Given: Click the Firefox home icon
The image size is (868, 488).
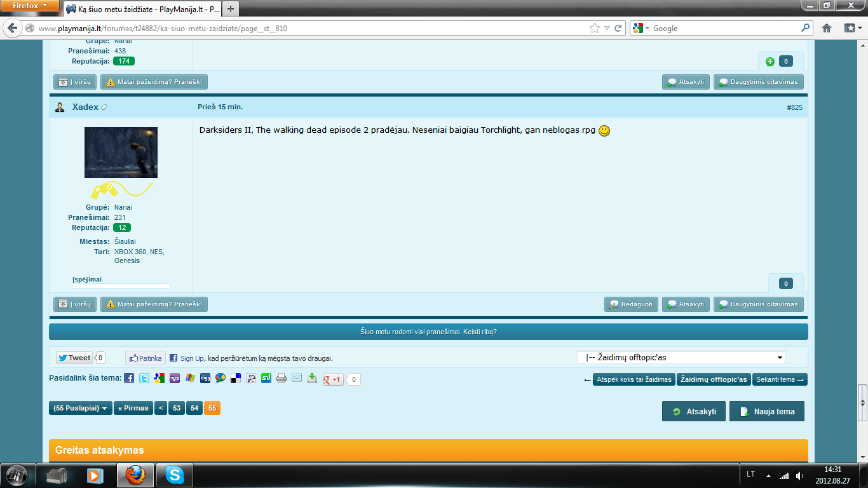Looking at the screenshot, I should click(827, 28).
